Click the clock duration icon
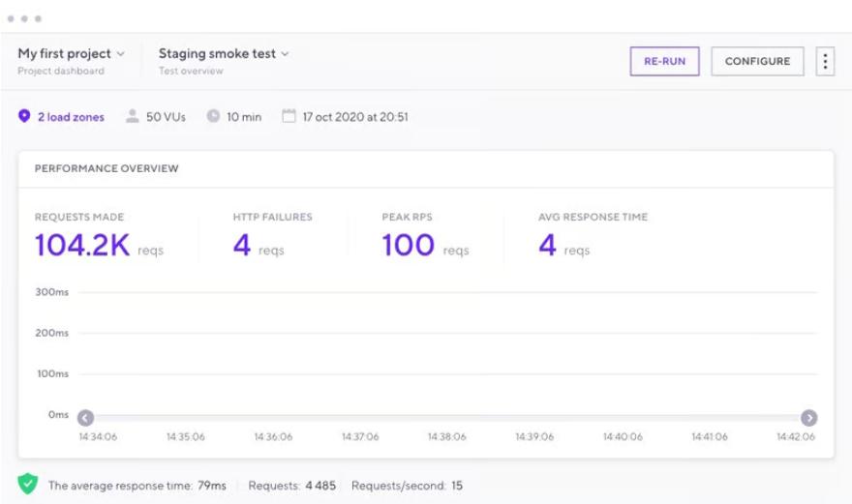The height and width of the screenshot is (504, 852). click(213, 116)
